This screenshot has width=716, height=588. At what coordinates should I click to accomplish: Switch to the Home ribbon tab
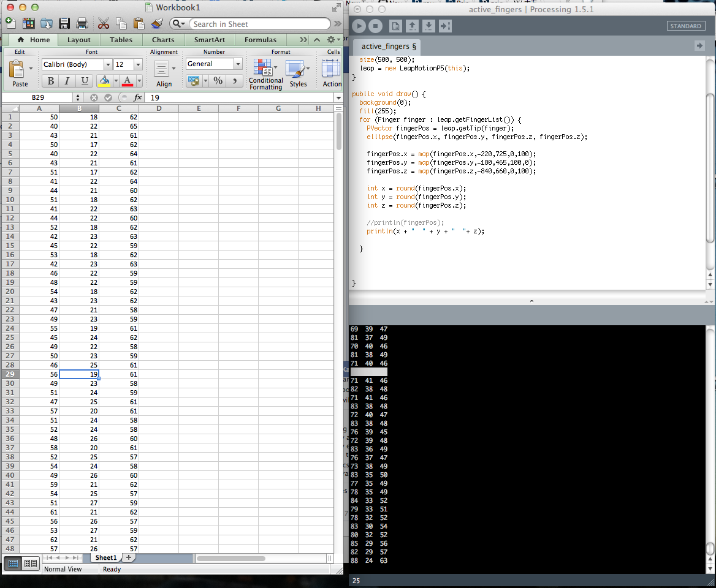point(34,40)
